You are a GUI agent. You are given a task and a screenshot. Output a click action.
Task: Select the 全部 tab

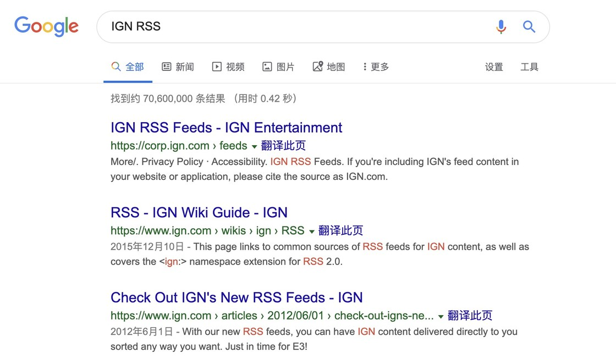pos(128,67)
